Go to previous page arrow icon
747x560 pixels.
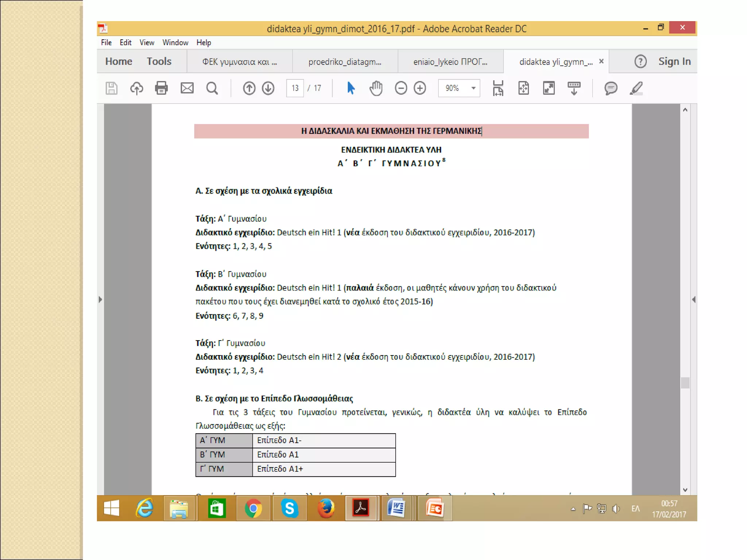[x=249, y=88]
